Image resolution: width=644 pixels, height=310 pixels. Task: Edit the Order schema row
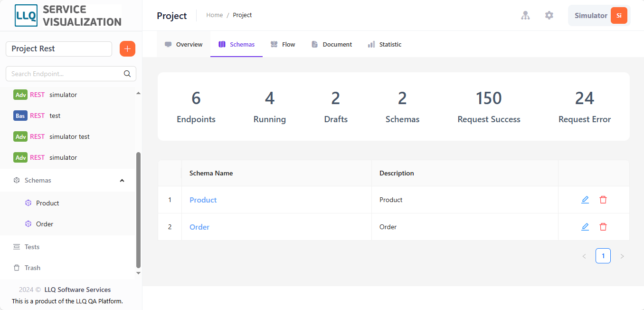point(585,227)
